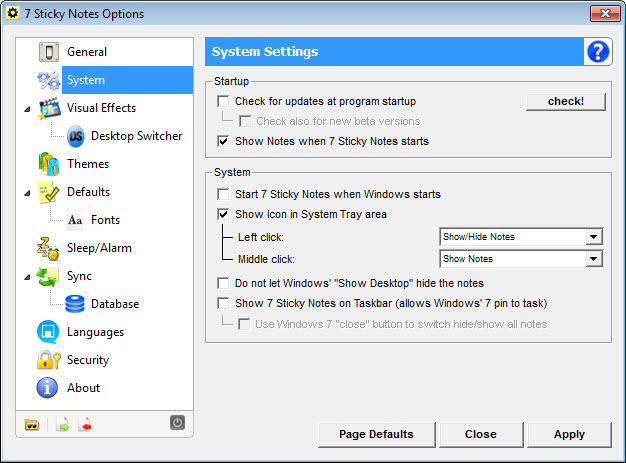Click the Fonts Aa icon
626x463 pixels.
pyautogui.click(x=75, y=220)
